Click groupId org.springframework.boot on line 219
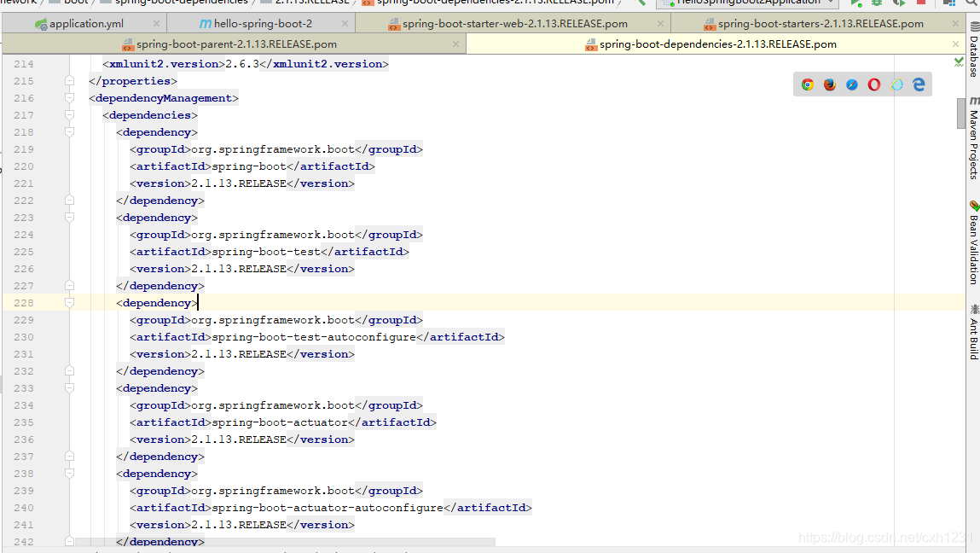This screenshot has height=553, width=980. pyautogui.click(x=273, y=149)
